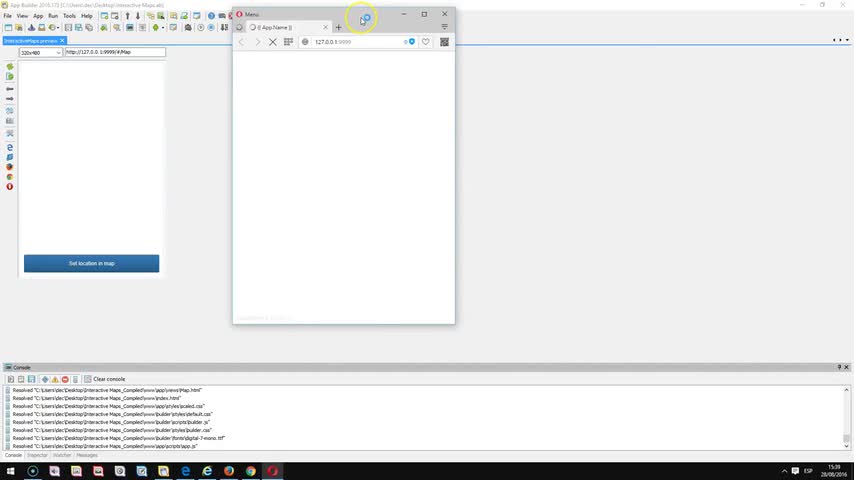The image size is (854, 480).
Task: Click Cortana circle on taskbar
Action: pos(33,471)
